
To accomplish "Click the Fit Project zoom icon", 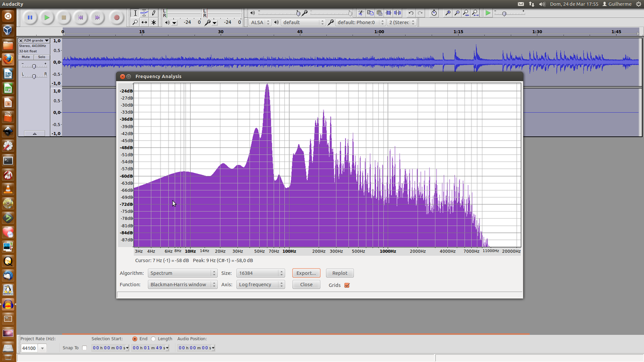I will 475,13.
